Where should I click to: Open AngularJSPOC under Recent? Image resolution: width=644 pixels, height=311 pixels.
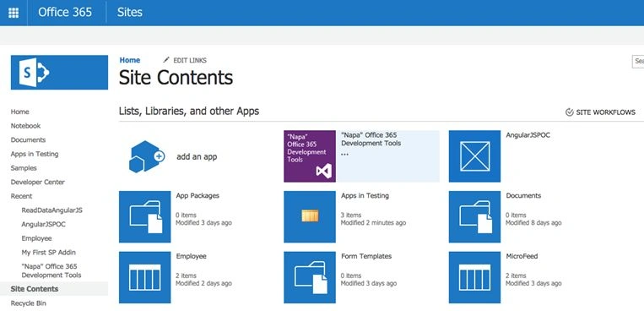pos(44,224)
